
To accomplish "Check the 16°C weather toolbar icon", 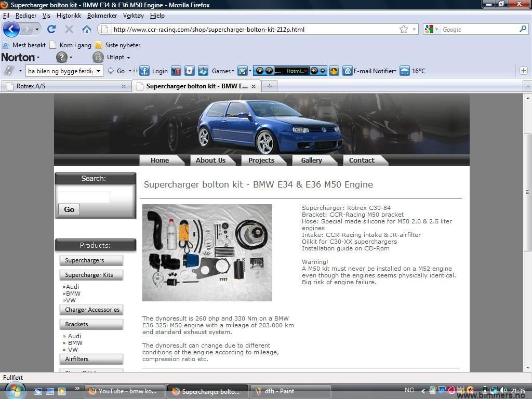I will point(404,71).
